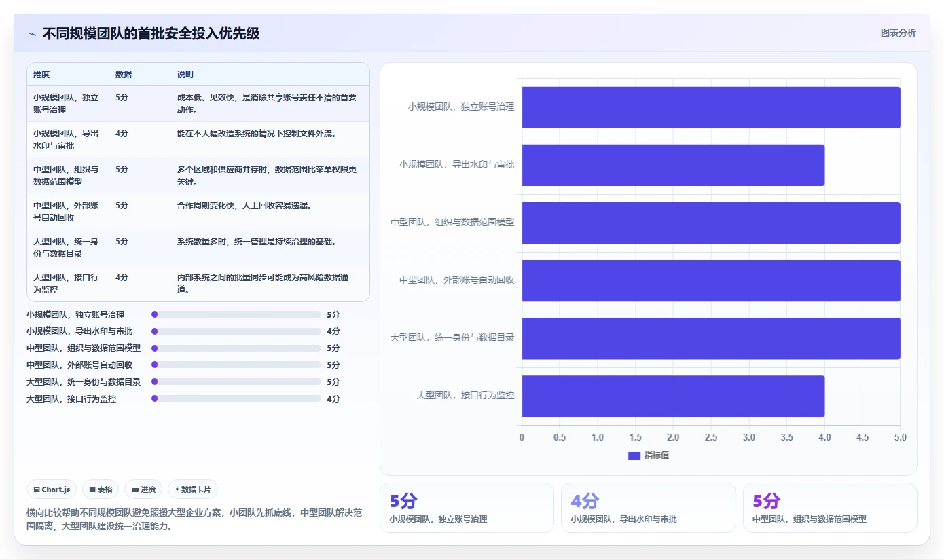Click the progress bar for 大型团队,接口行为监控
944x560 pixels.
tap(236, 398)
